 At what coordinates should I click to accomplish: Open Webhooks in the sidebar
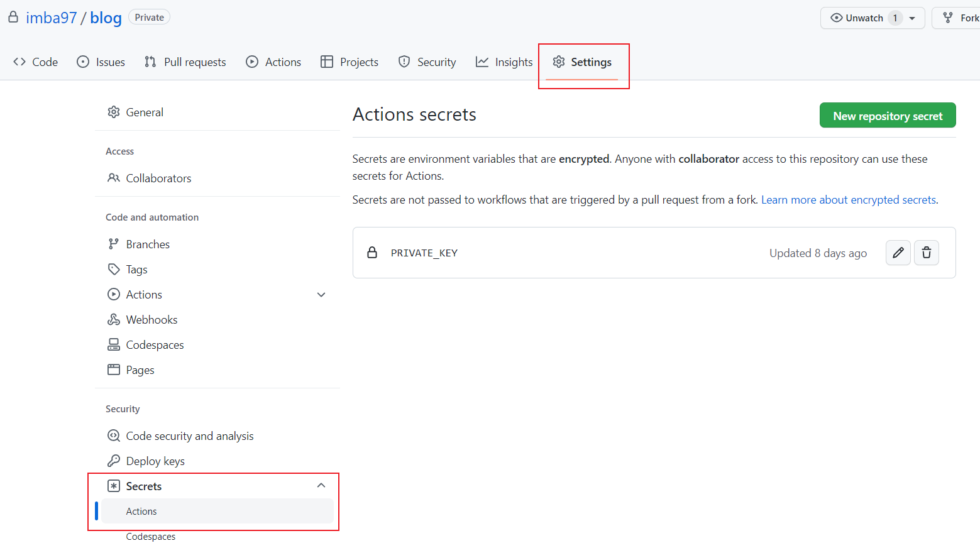click(151, 320)
